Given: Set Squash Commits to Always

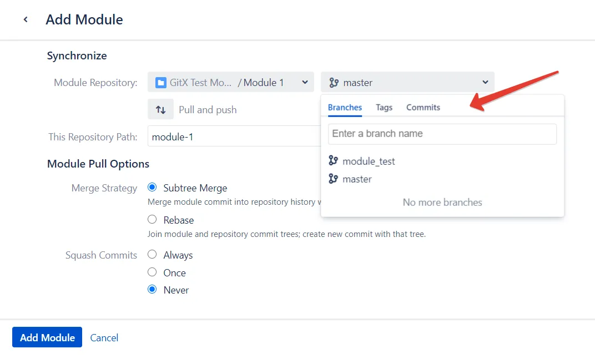Looking at the screenshot, I should (152, 255).
